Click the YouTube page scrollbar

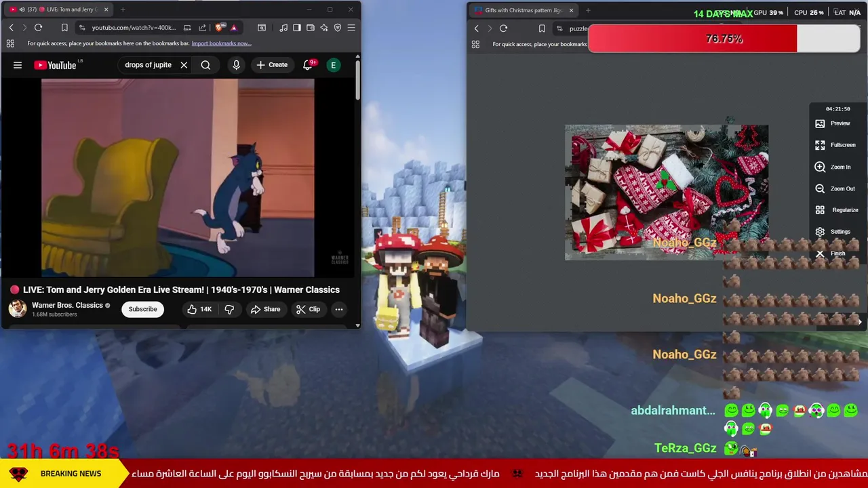point(358,81)
